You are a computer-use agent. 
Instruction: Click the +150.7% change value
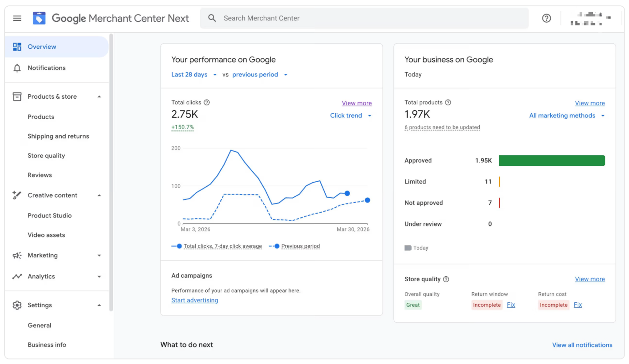coord(183,127)
